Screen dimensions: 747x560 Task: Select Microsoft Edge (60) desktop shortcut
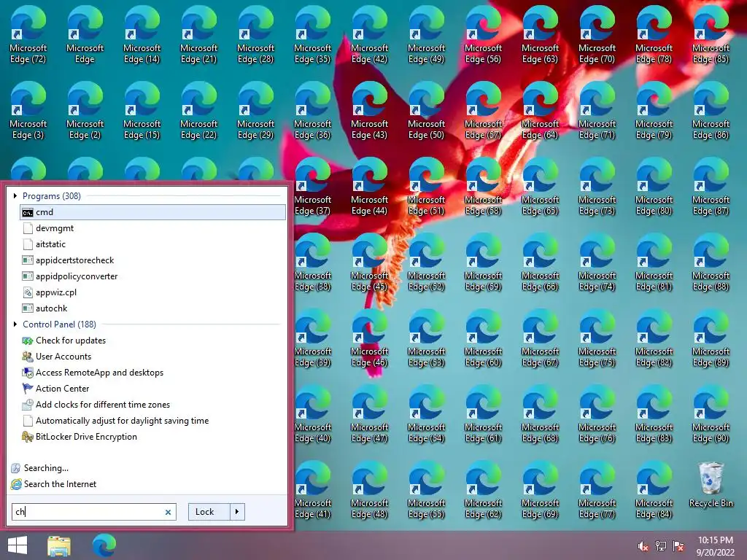point(483,338)
